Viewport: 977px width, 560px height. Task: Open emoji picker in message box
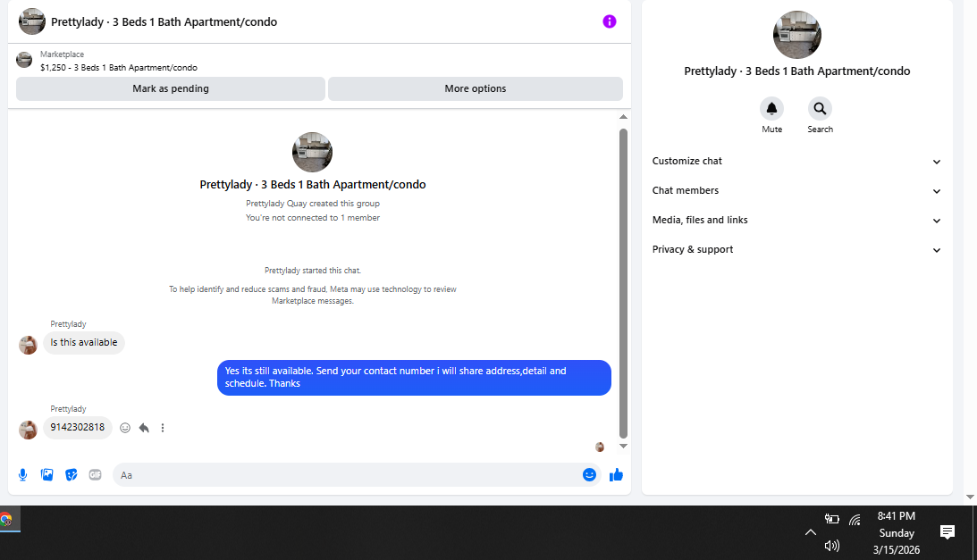coord(589,474)
